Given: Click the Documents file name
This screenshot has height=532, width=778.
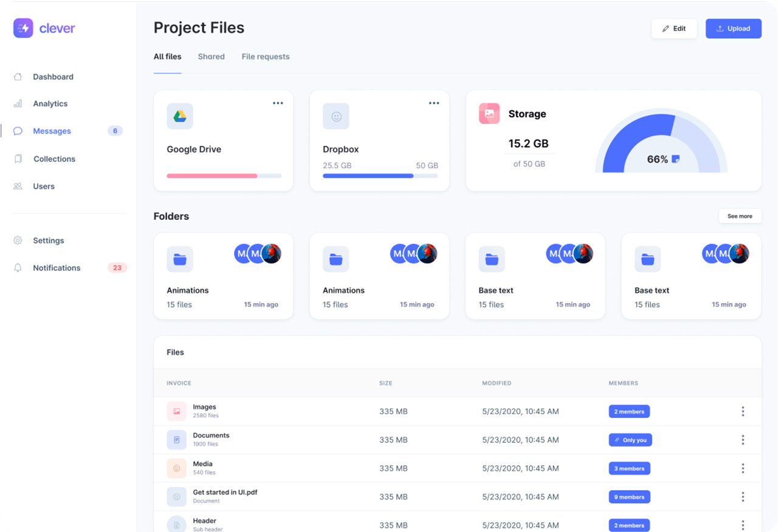Looking at the screenshot, I should (211, 435).
